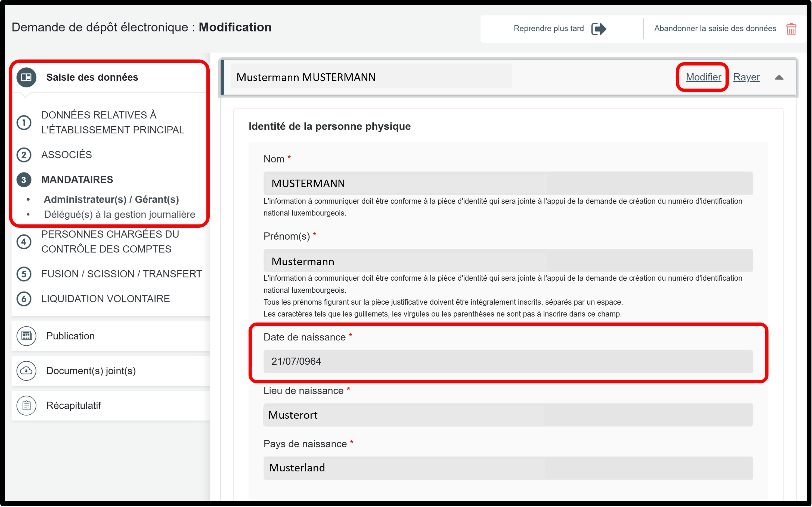Open LIQUIDATION VOLONTAIRE step
Viewport: 812px width, 507px height.
pyautogui.click(x=105, y=299)
